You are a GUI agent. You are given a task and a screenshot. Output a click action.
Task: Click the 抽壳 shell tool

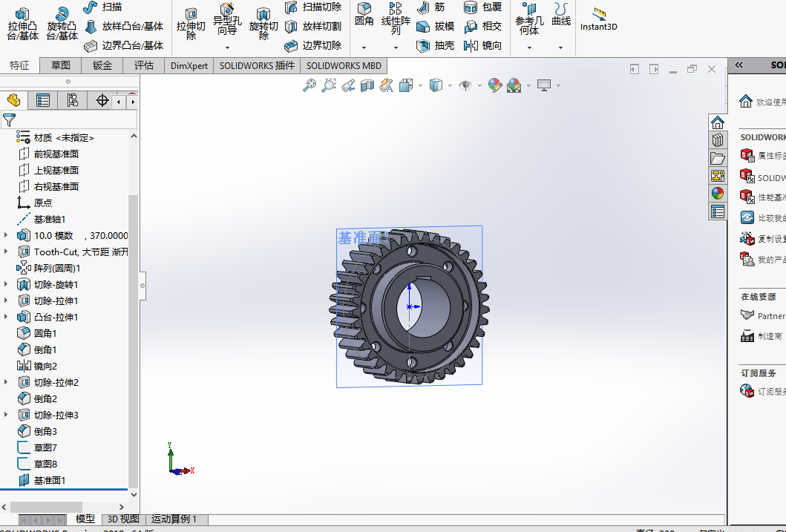[x=435, y=45]
